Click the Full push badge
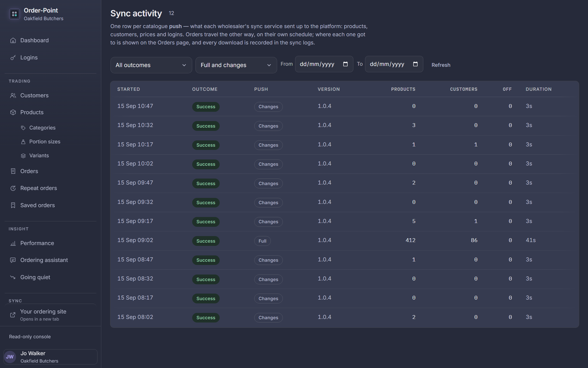This screenshot has height=368, width=588. (x=262, y=241)
